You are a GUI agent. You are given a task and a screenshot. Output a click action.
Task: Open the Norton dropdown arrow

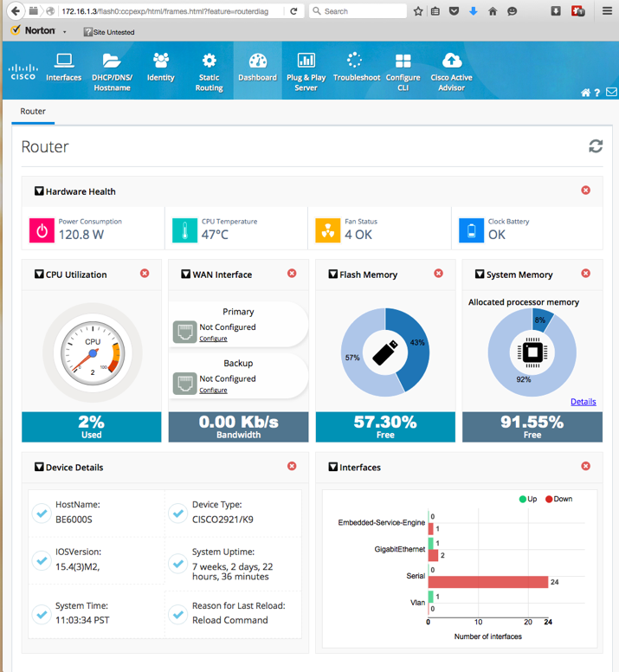(65, 32)
